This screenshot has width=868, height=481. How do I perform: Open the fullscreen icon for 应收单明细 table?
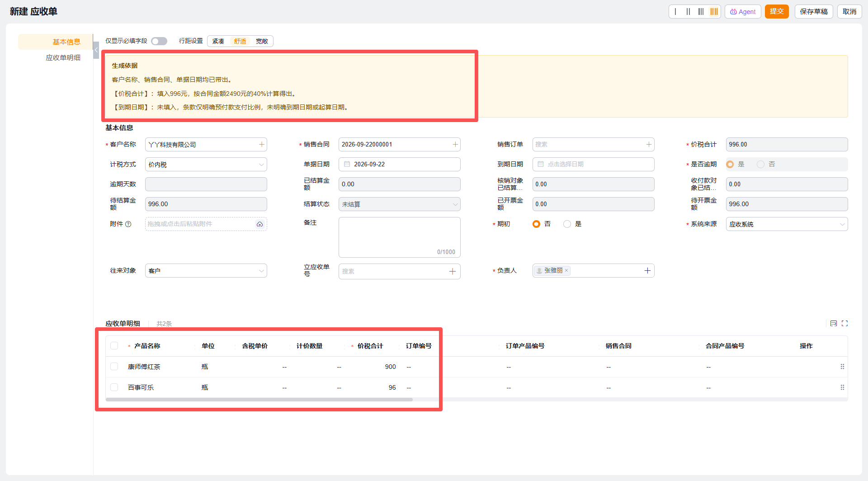[844, 323]
